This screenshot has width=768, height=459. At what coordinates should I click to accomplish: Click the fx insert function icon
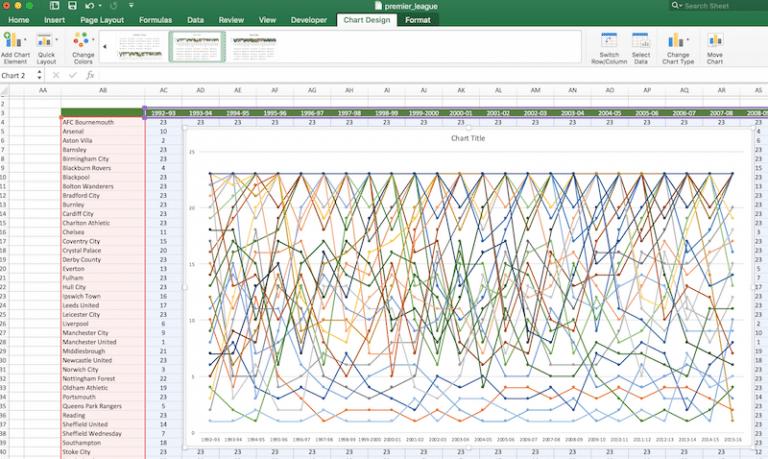tap(90, 75)
